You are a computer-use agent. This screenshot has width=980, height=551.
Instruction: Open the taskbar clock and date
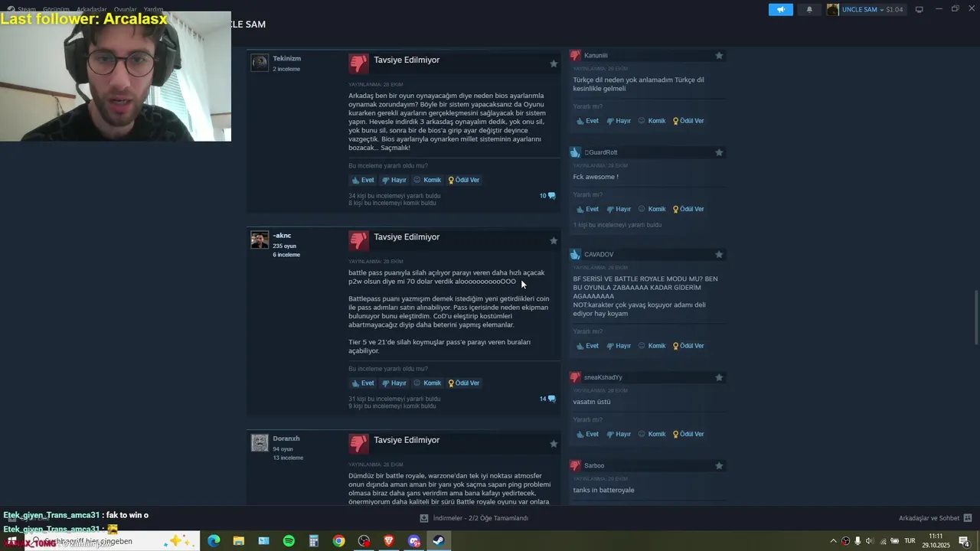click(x=936, y=541)
